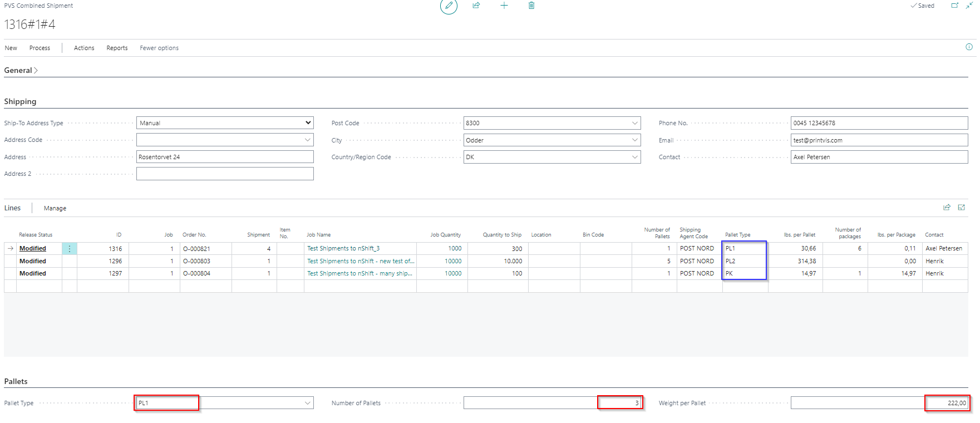Viewport: 980px width, 423px height.
Task: Click Modified status for ID 1296
Action: [33, 261]
